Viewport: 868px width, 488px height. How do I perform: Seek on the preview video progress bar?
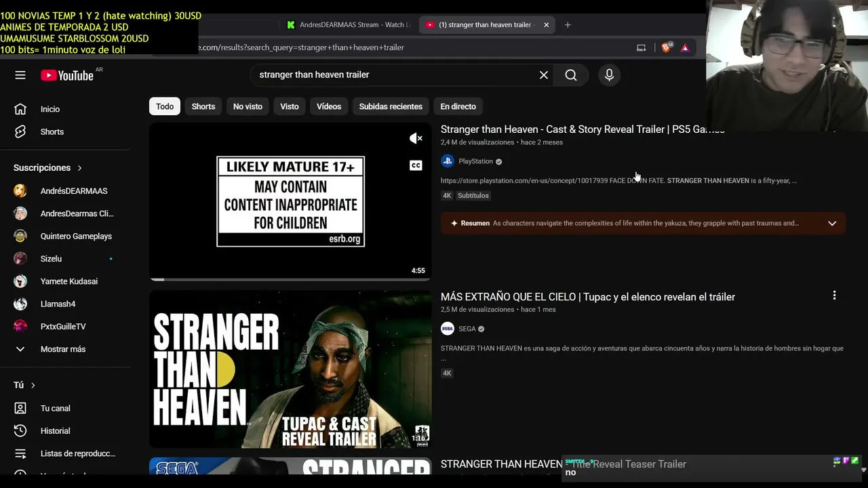tap(290, 279)
